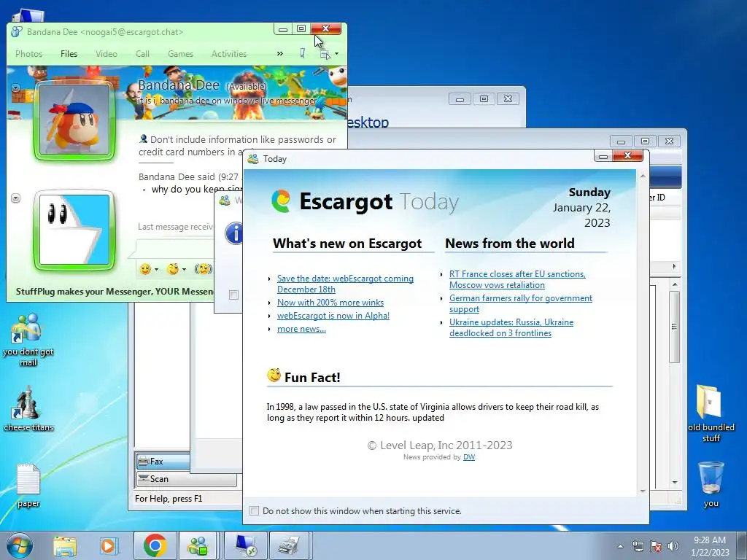Click the pin/brush icon in chat toolbar
Screen dimensions: 747x560
[x=303, y=53]
